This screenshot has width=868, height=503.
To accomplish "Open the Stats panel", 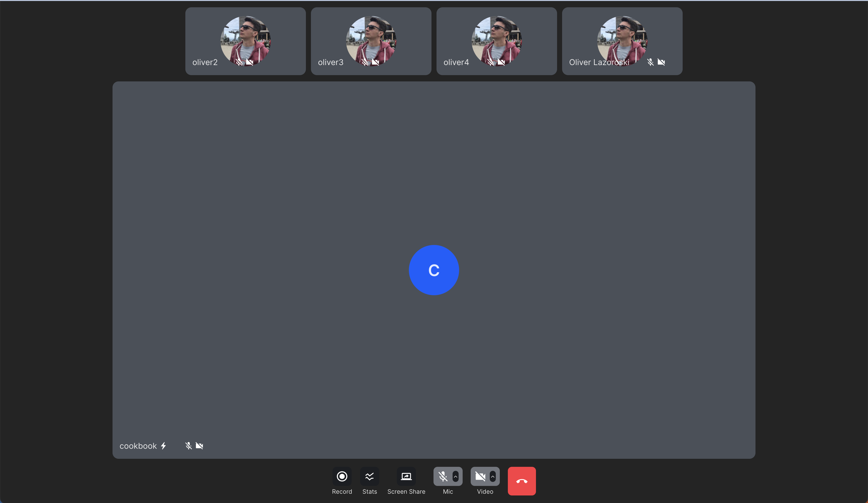I will (x=369, y=476).
